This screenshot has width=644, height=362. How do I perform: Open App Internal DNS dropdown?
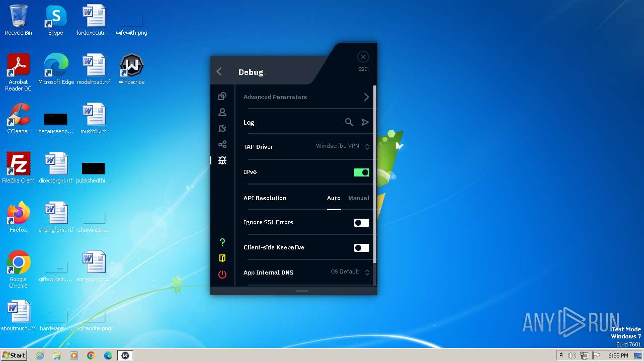350,272
